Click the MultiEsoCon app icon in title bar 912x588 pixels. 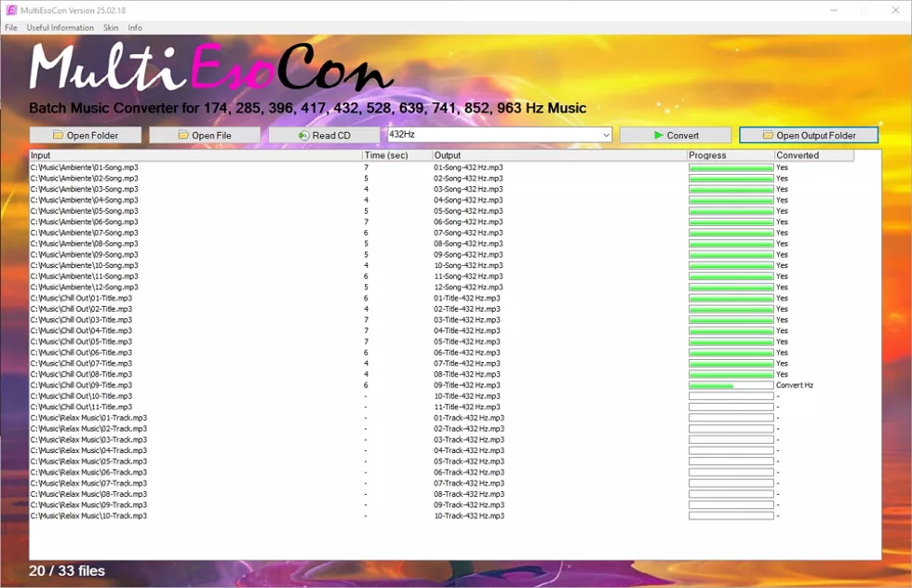(x=11, y=10)
